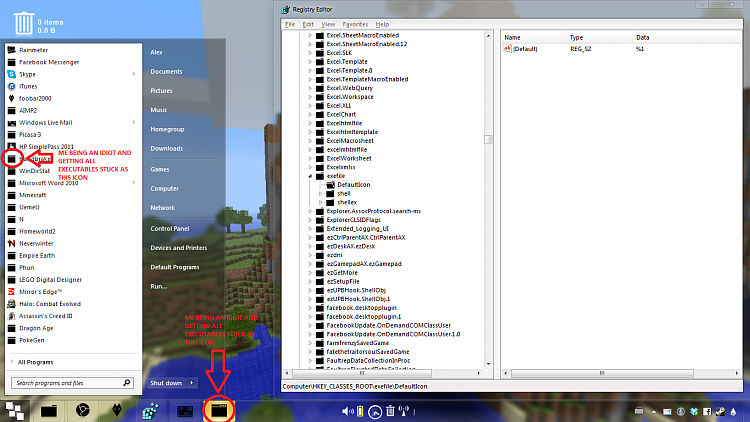Image resolution: width=750 pixels, height=422 pixels.
Task: Click the mail envelope tray icon
Action: 667,411
